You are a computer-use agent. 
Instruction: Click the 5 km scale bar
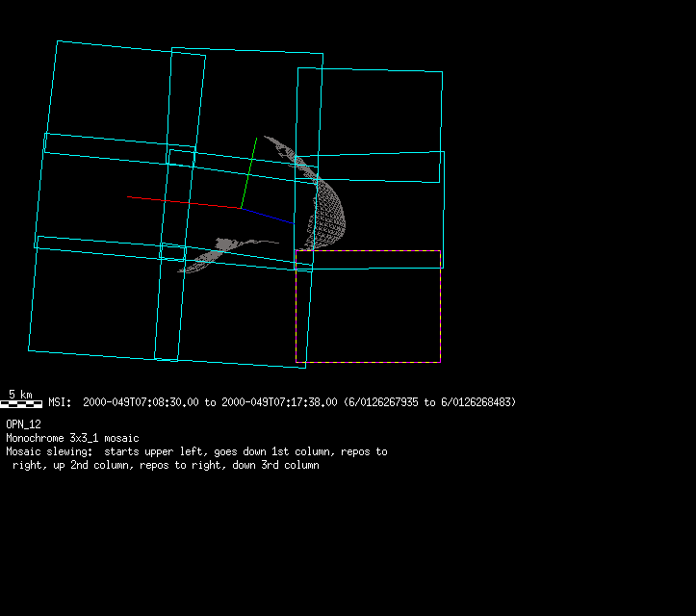(x=21, y=404)
